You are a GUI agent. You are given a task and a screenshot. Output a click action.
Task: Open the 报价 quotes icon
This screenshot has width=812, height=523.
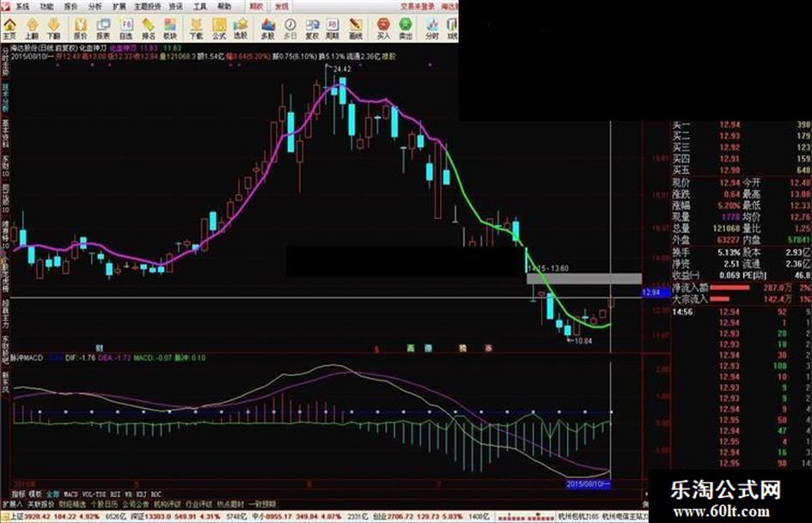tap(81, 29)
